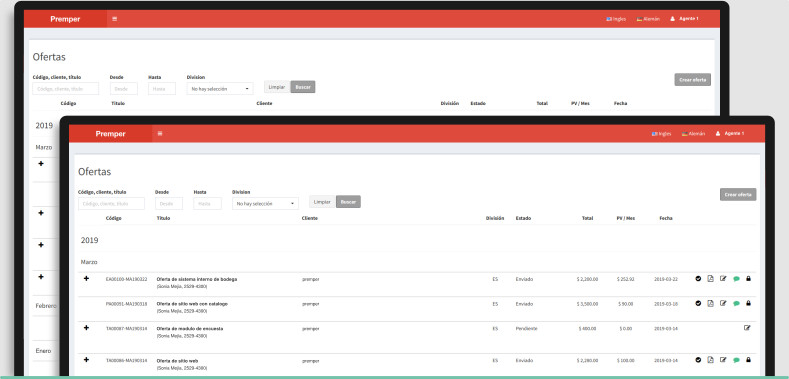Viewport: 789px width, 379px height.
Task: Click 'PV / Mes' column header in front window
Action: (x=625, y=218)
